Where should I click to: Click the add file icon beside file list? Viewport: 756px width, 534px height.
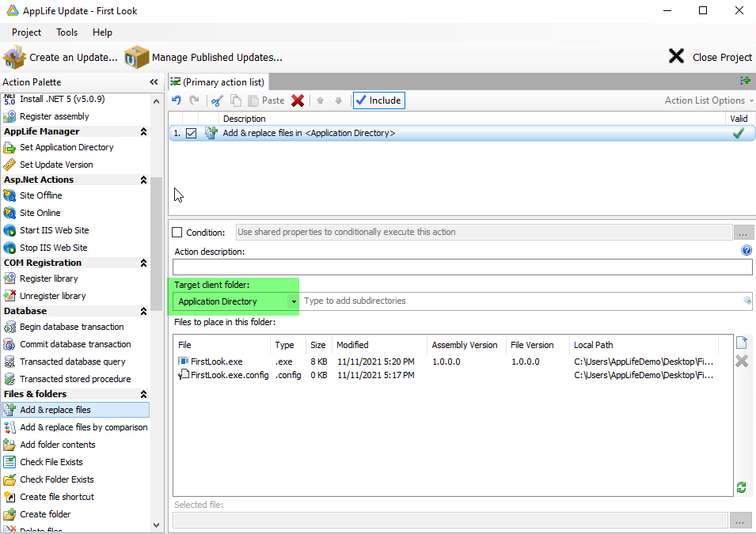742,343
